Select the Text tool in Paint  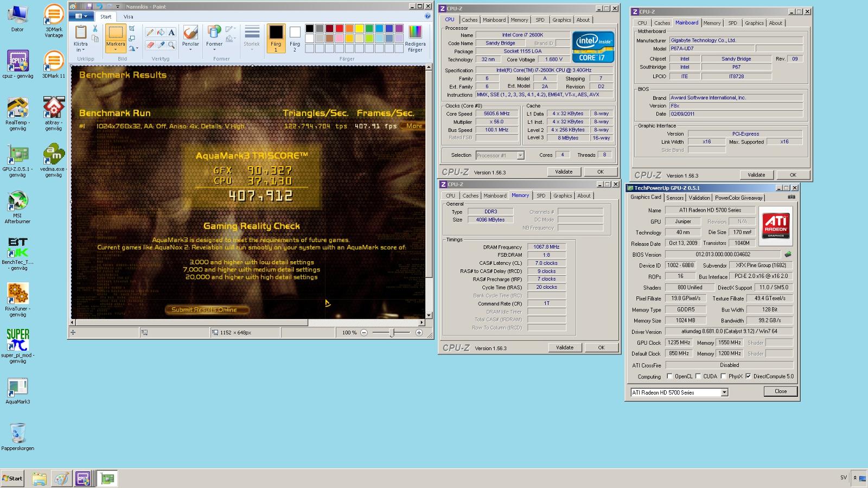(x=171, y=33)
